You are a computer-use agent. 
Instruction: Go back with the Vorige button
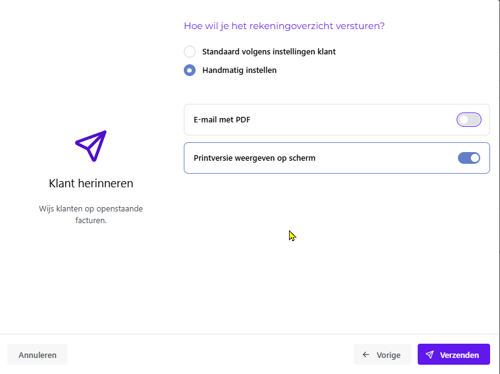[382, 355]
